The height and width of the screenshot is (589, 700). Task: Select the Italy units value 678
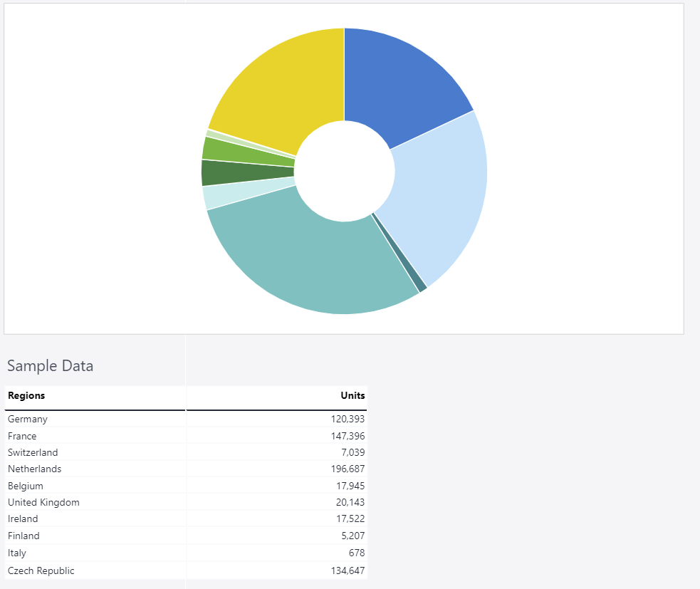(x=357, y=553)
